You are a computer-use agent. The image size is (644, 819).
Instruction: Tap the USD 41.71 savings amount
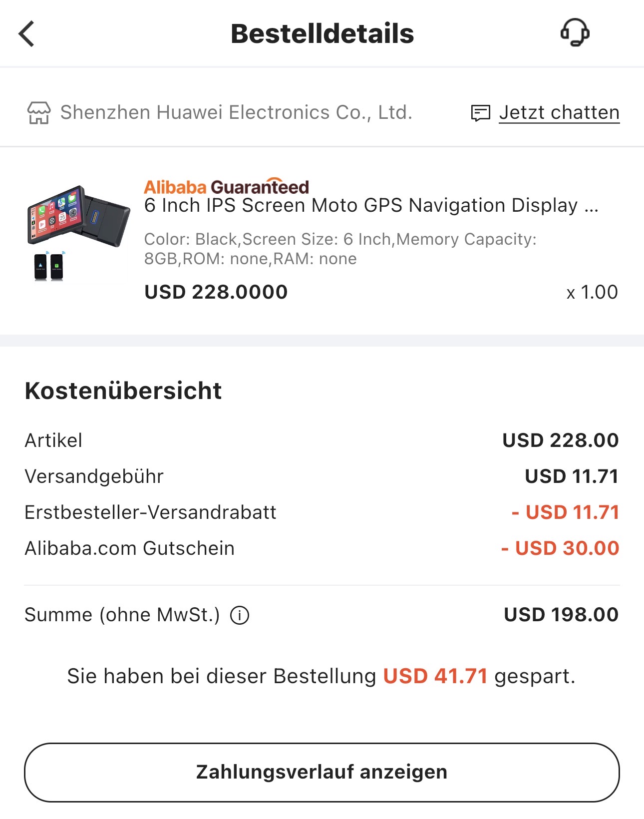pos(435,676)
